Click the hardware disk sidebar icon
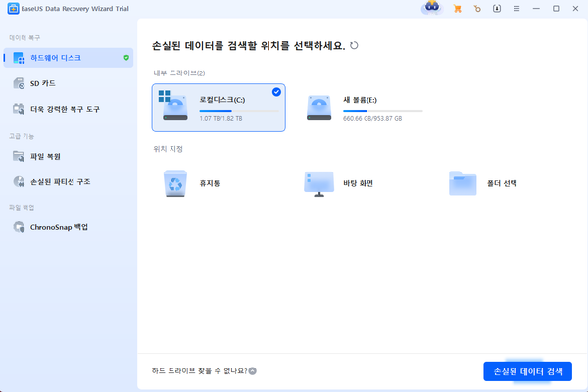588x392 pixels. pyautogui.click(x=19, y=58)
